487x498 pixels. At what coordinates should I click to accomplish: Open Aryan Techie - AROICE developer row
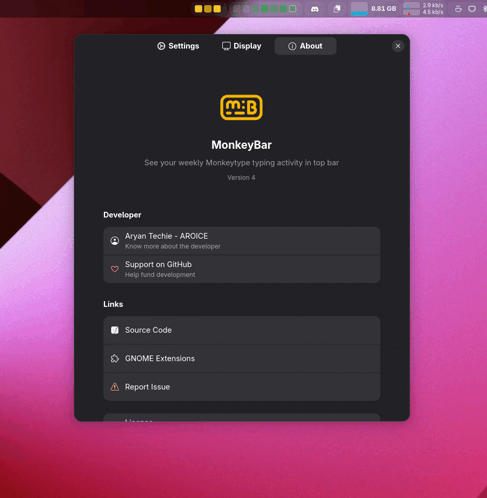coord(242,241)
